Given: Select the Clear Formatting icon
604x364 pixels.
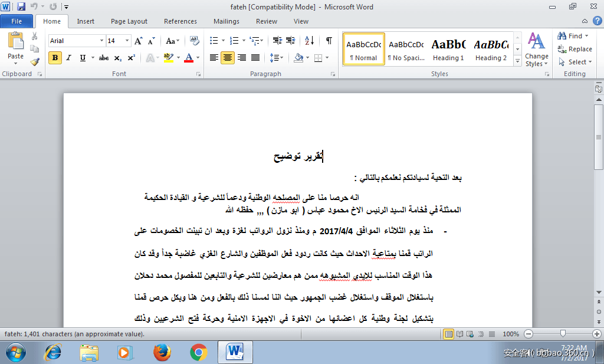Looking at the screenshot, I should 195,41.
